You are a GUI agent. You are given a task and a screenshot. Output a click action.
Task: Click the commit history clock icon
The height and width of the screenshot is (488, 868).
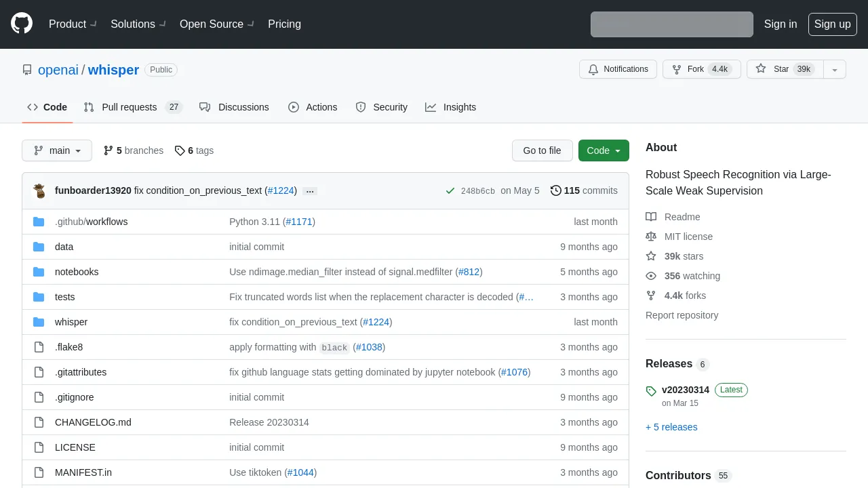(556, 190)
